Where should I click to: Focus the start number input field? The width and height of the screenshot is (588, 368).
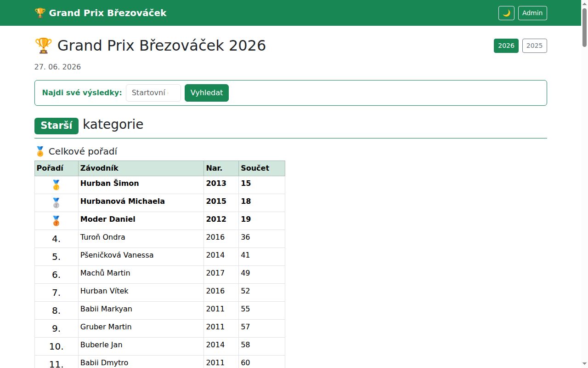[x=153, y=93]
